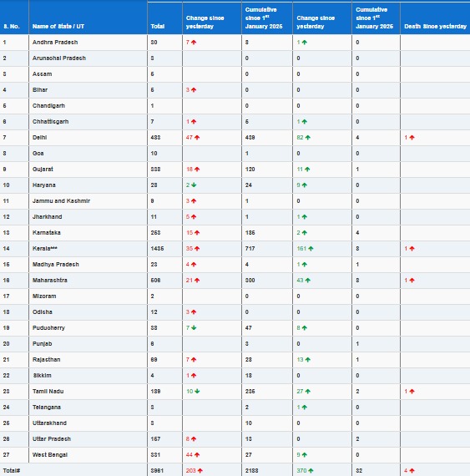Screen dimensions: 470x476
Task: Click green up arrow beside Gujarat's 11
Action: 307,170
